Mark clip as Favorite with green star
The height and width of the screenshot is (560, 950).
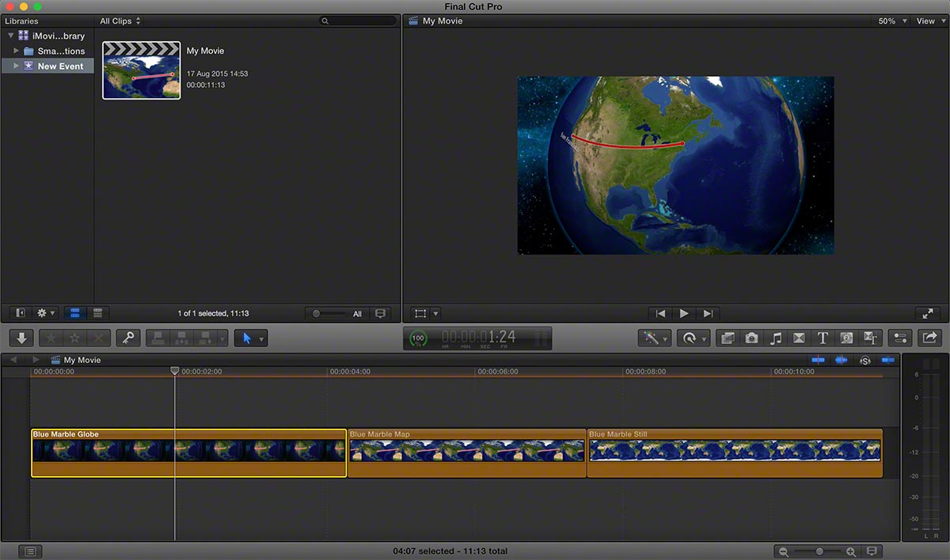[x=51, y=338]
